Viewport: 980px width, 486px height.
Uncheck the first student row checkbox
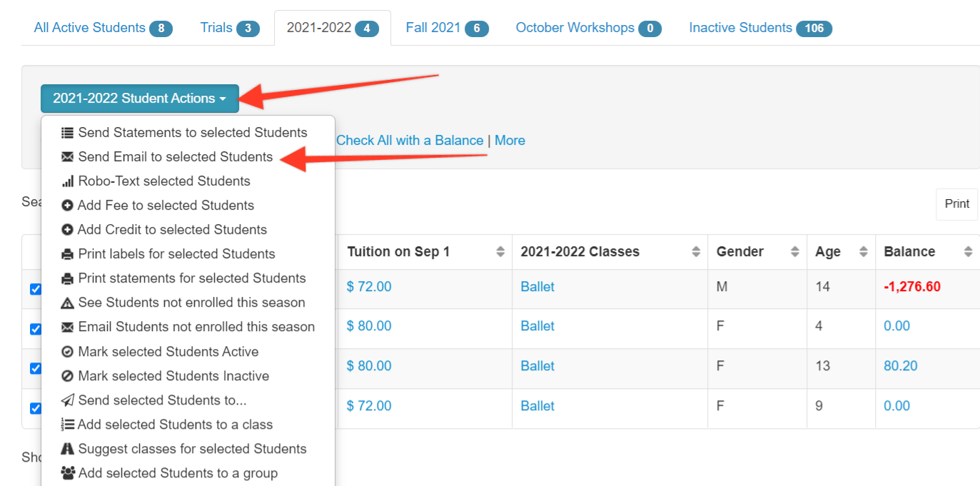click(x=36, y=289)
